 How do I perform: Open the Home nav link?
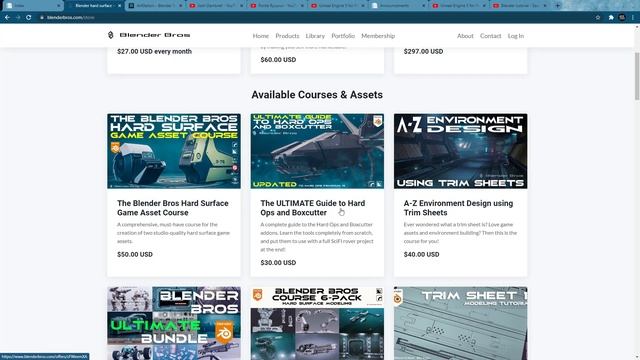[261, 36]
